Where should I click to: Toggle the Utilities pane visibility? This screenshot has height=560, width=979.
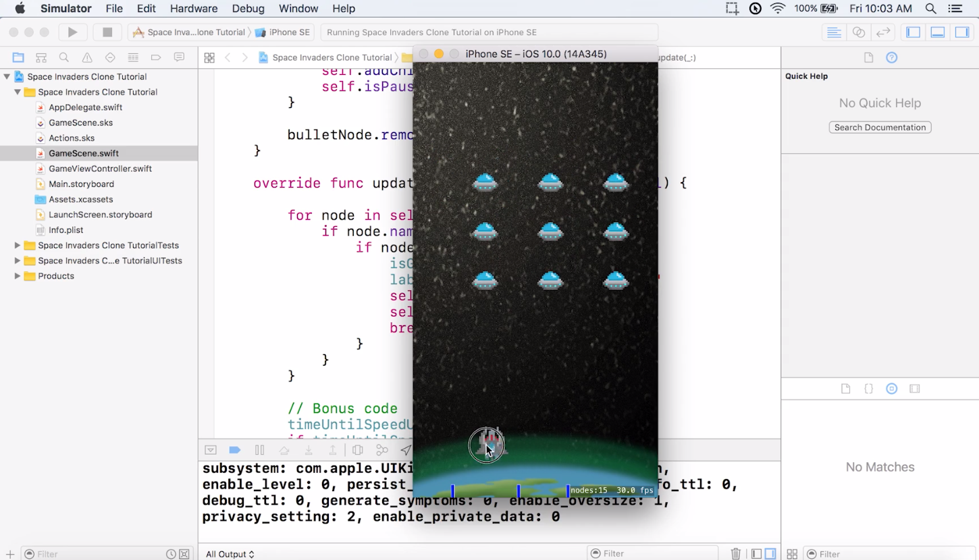coord(961,32)
